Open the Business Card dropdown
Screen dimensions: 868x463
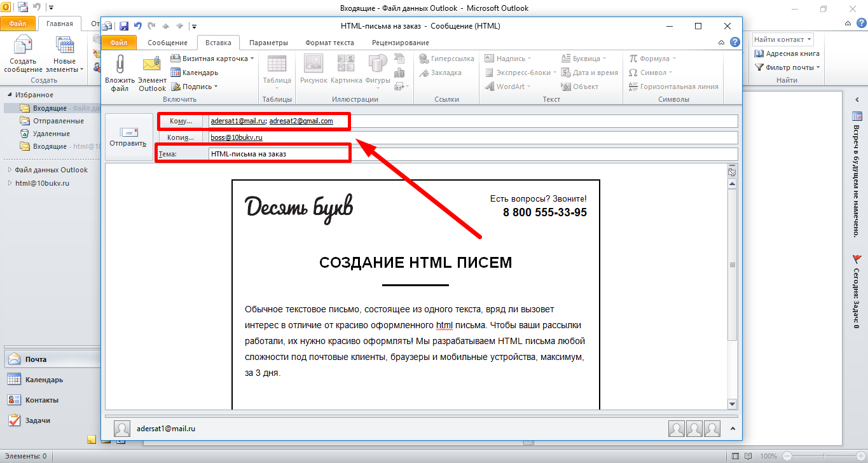tap(212, 59)
